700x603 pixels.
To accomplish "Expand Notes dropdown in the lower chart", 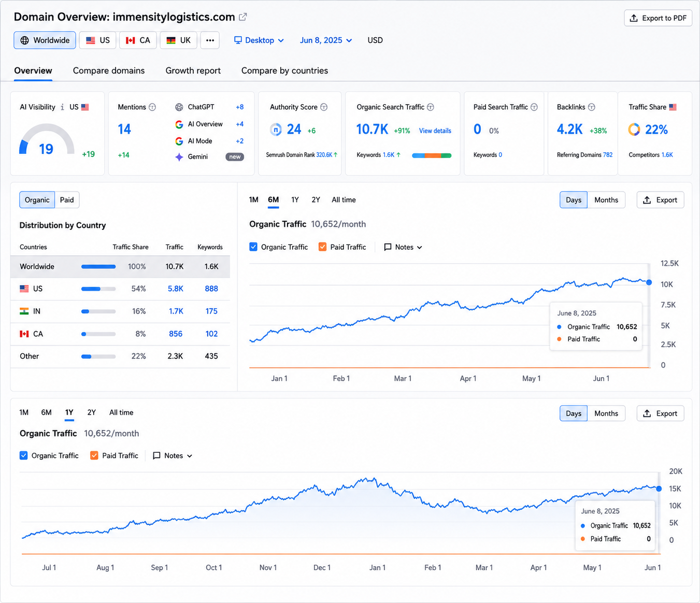I will pyautogui.click(x=173, y=456).
